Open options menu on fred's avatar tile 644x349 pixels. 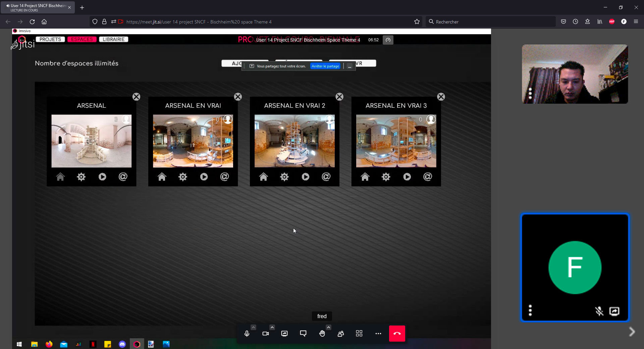[530, 310]
